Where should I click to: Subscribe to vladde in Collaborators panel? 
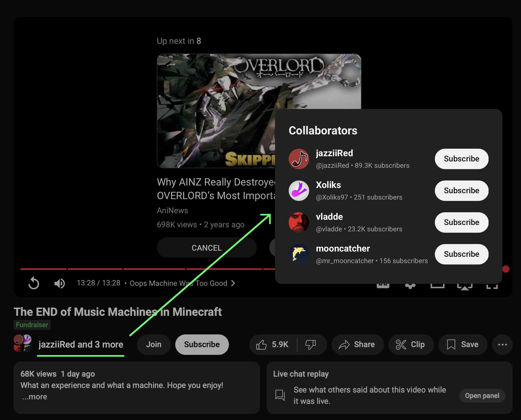point(461,222)
